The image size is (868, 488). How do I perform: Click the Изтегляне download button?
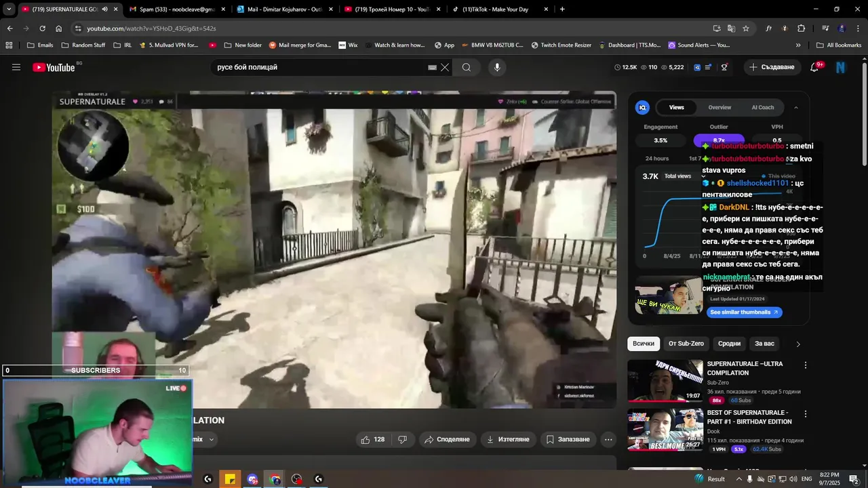click(x=508, y=439)
